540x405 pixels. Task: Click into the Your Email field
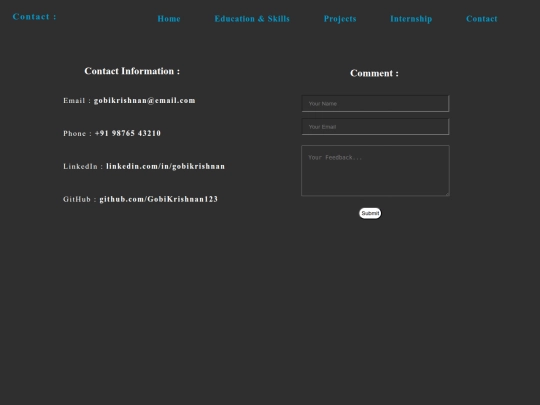(x=375, y=127)
